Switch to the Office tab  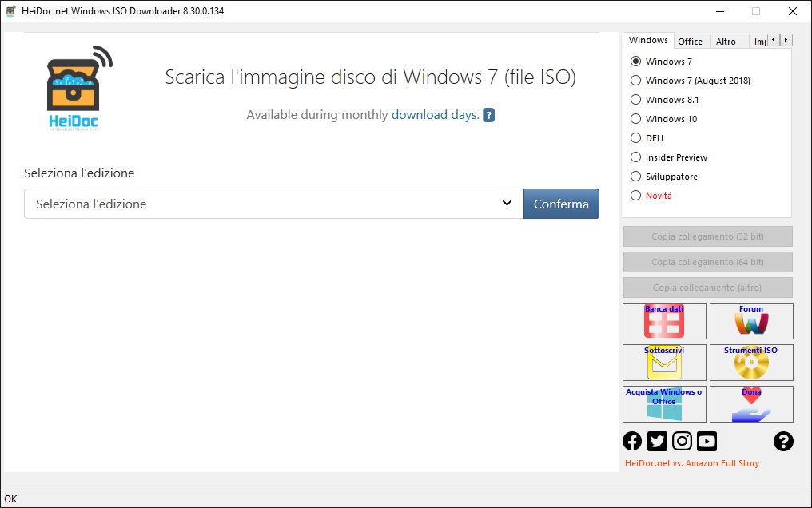coord(691,42)
